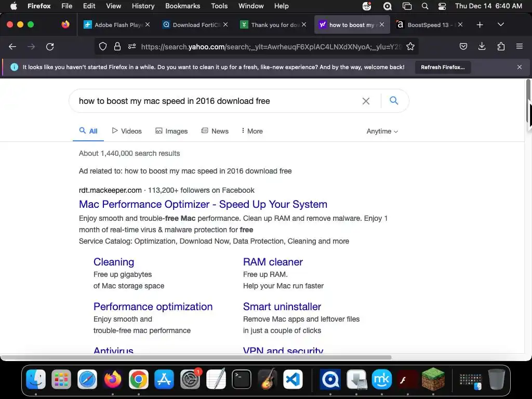Reload the current page
Image resolution: width=532 pixels, height=399 pixels.
point(50,47)
